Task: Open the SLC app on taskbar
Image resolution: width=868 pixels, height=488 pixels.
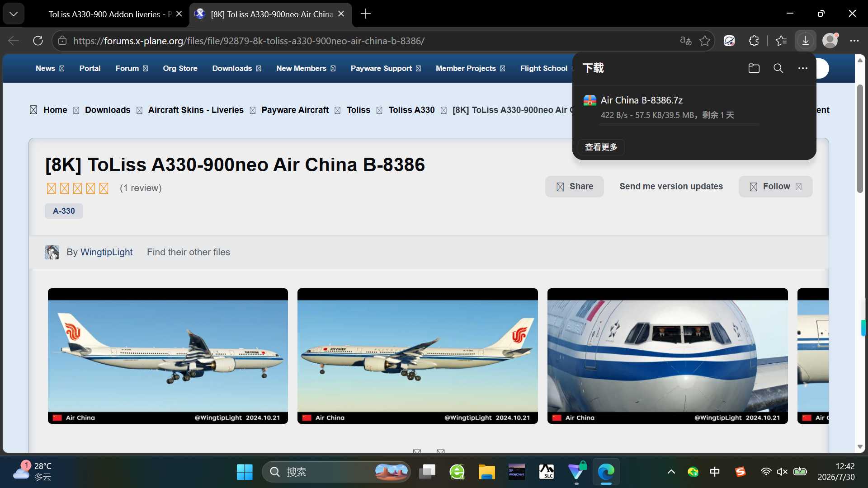Action: click(547, 472)
